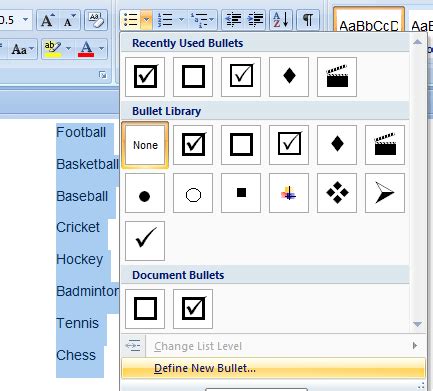Click the bullet gallery scroll down arrow
Image resolution: width=433 pixels, height=391 pixels.
[x=417, y=324]
